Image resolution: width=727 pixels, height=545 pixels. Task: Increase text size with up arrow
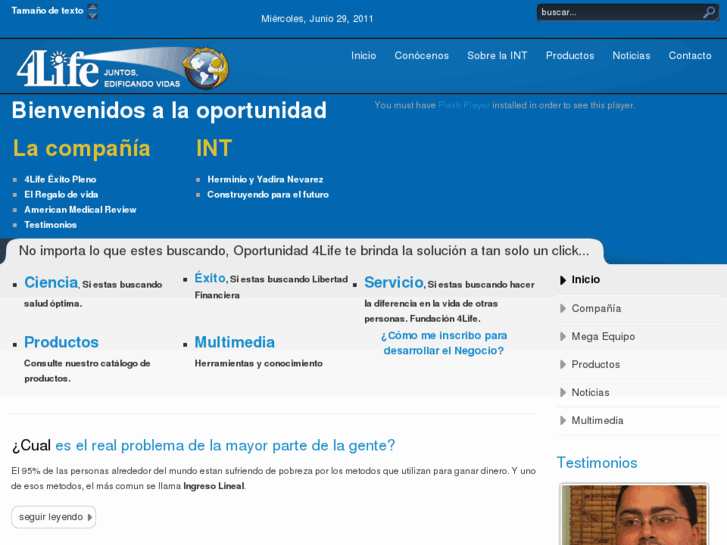pyautogui.click(x=93, y=7)
